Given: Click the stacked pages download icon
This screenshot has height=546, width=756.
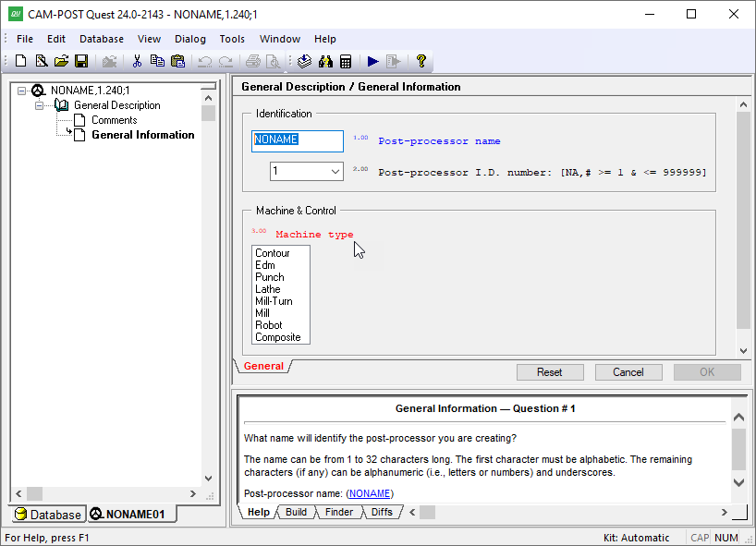Looking at the screenshot, I should [x=304, y=61].
